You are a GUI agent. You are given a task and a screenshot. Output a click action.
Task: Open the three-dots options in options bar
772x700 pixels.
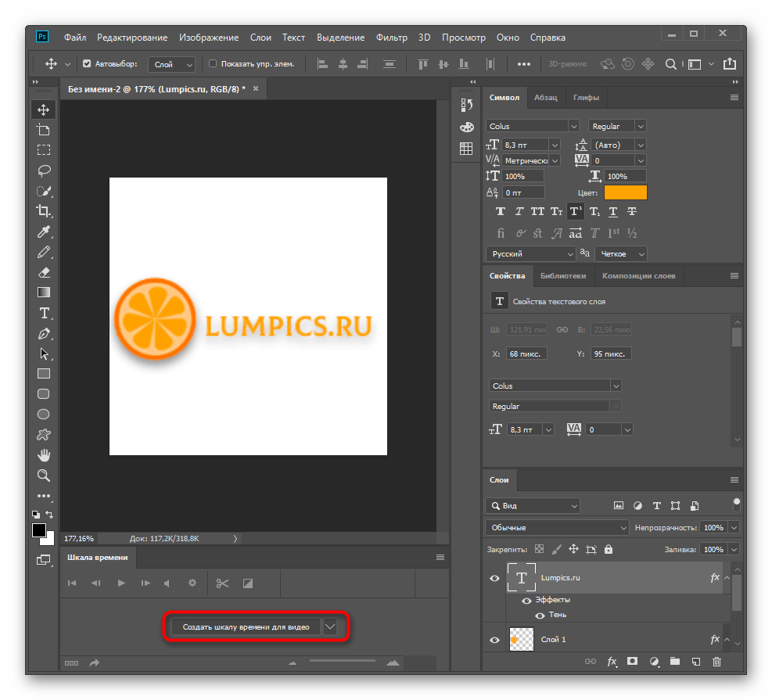point(524,64)
